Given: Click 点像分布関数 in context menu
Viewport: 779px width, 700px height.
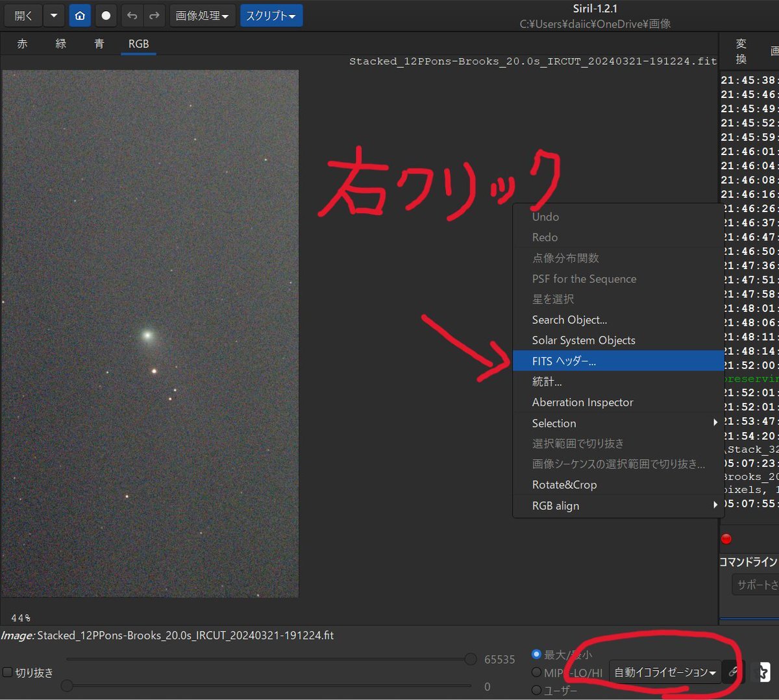Looking at the screenshot, I should (618, 258).
